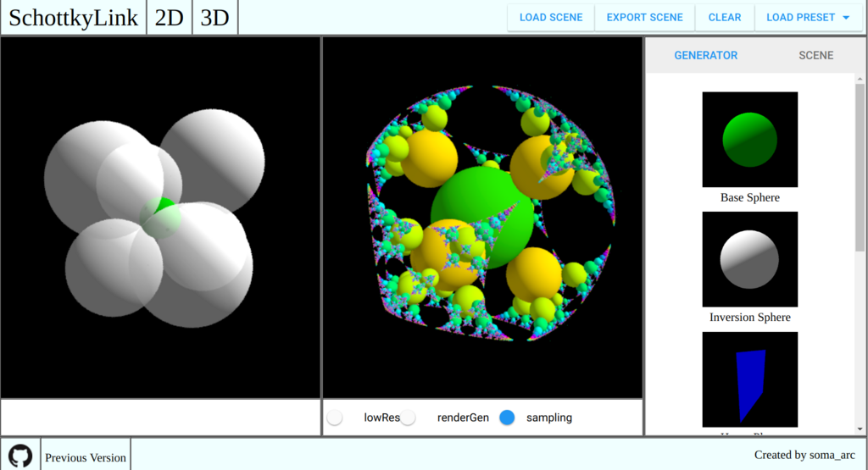The width and height of the screenshot is (868, 470).
Task: Click the Export Scene button
Action: (644, 18)
